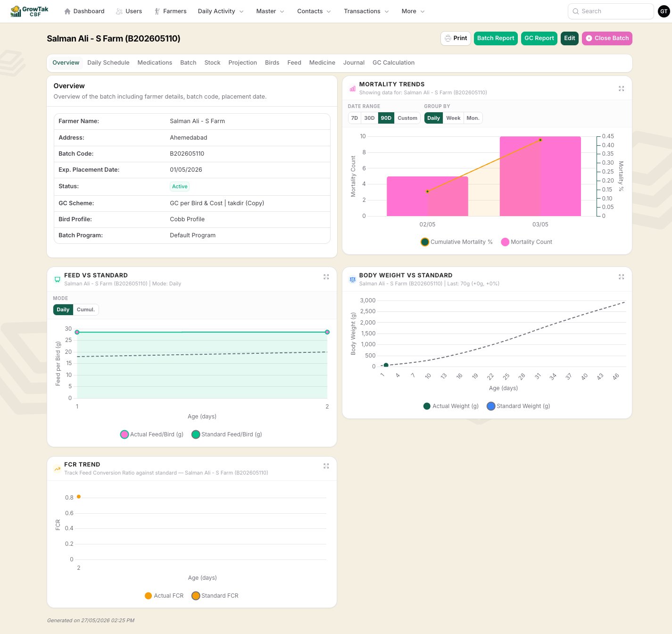
Task: Open the Transactions dropdown menu
Action: tap(366, 11)
